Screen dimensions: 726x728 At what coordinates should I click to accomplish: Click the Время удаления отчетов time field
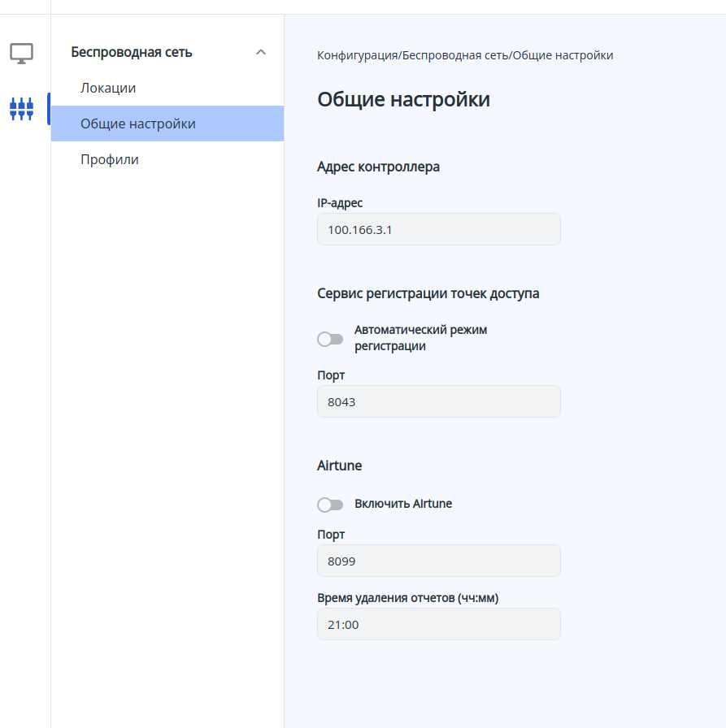[x=438, y=624]
